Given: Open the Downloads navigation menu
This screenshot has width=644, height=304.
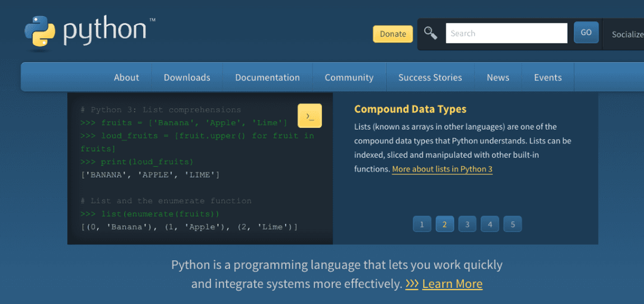Looking at the screenshot, I should click(x=187, y=78).
